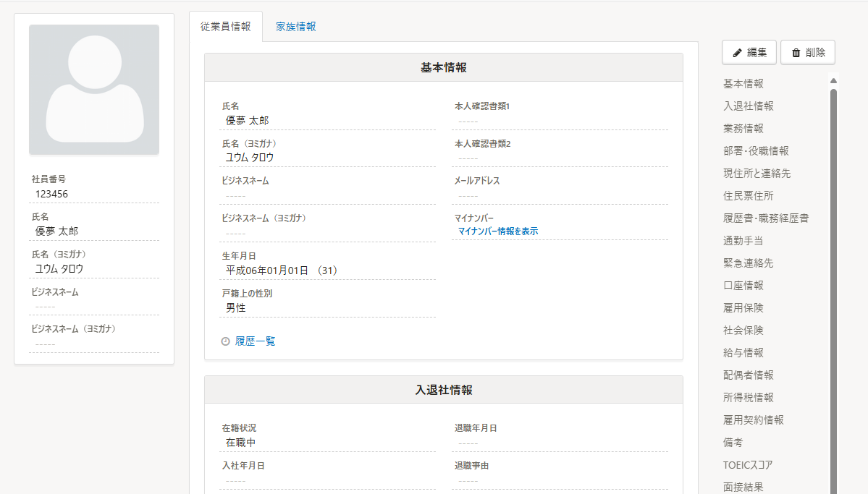Go to 雇用契約情報 section
Viewport: 868px width, 494px height.
[754, 420]
